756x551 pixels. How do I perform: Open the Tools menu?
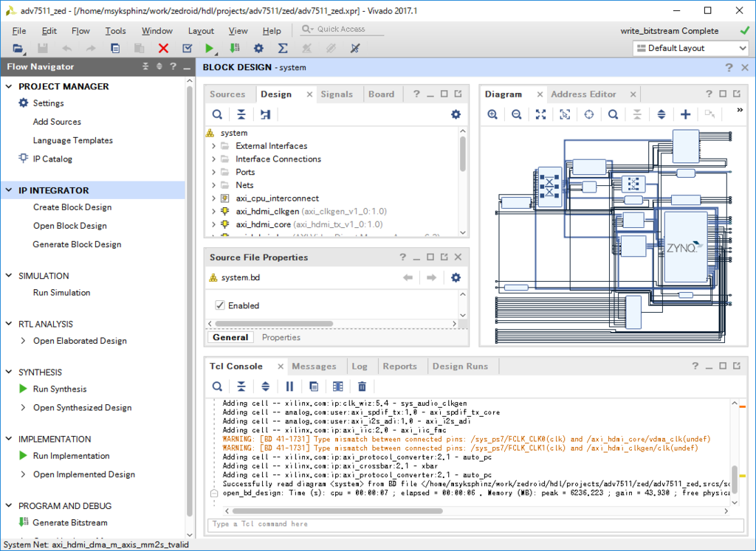(115, 31)
